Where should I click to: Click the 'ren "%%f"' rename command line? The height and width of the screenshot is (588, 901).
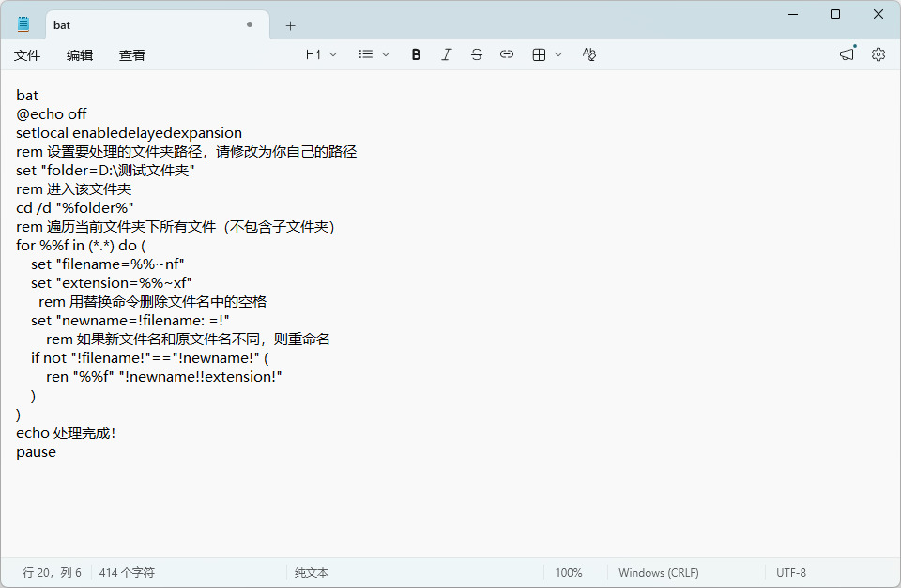coord(163,377)
